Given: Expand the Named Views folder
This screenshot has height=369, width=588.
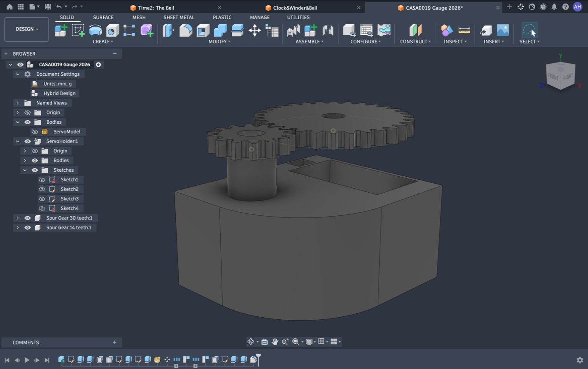Looking at the screenshot, I should [18, 103].
